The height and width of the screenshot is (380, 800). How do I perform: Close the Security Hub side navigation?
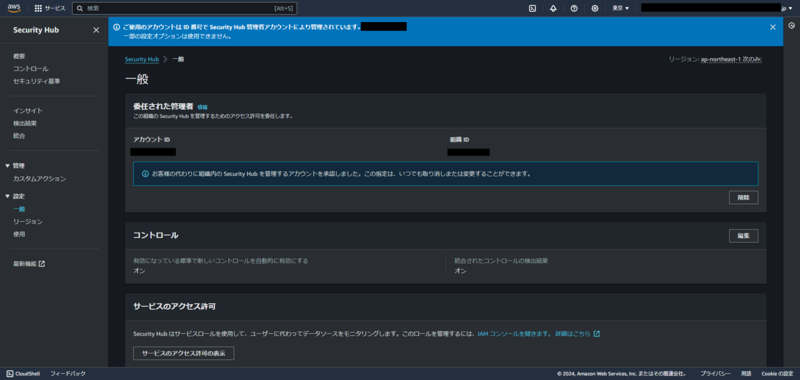point(96,30)
